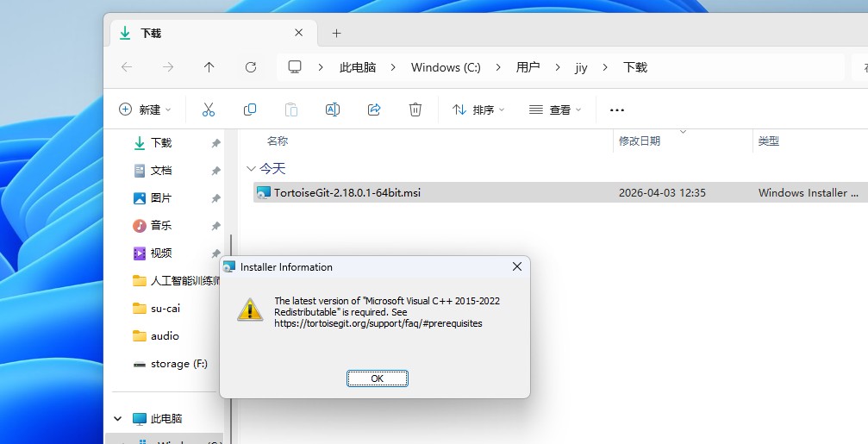This screenshot has height=444, width=868.
Task: Click the Delete trash icon
Action: 415,109
